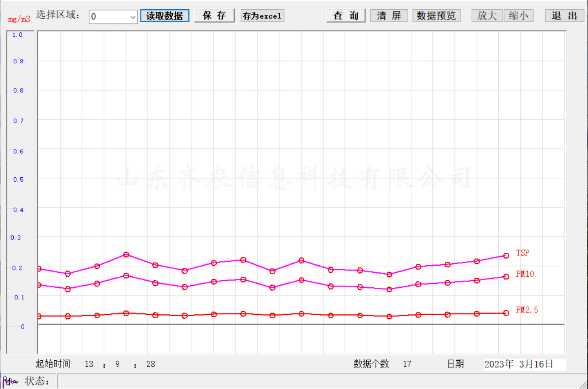Click the 读取数据 button
The image size is (588, 389).
[164, 16]
